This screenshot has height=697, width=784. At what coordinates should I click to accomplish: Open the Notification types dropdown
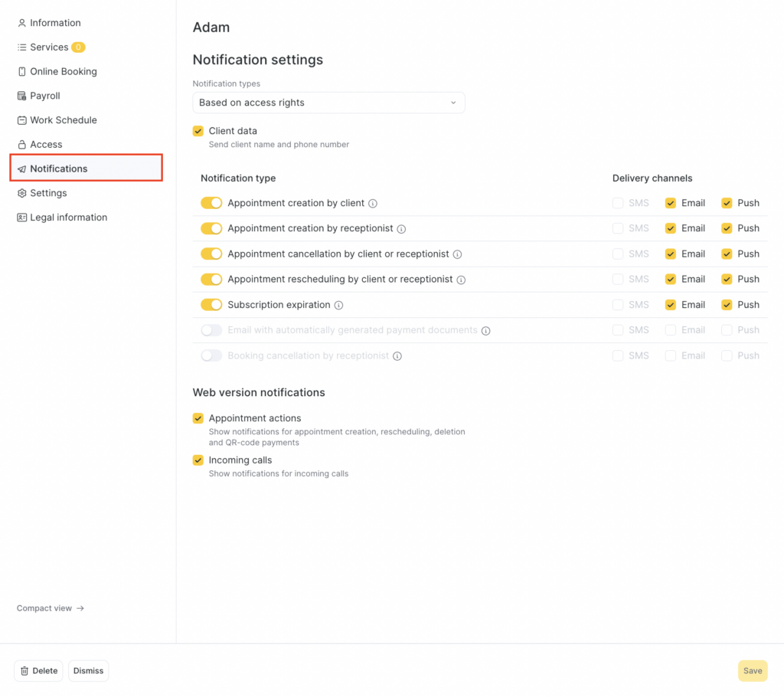click(328, 103)
